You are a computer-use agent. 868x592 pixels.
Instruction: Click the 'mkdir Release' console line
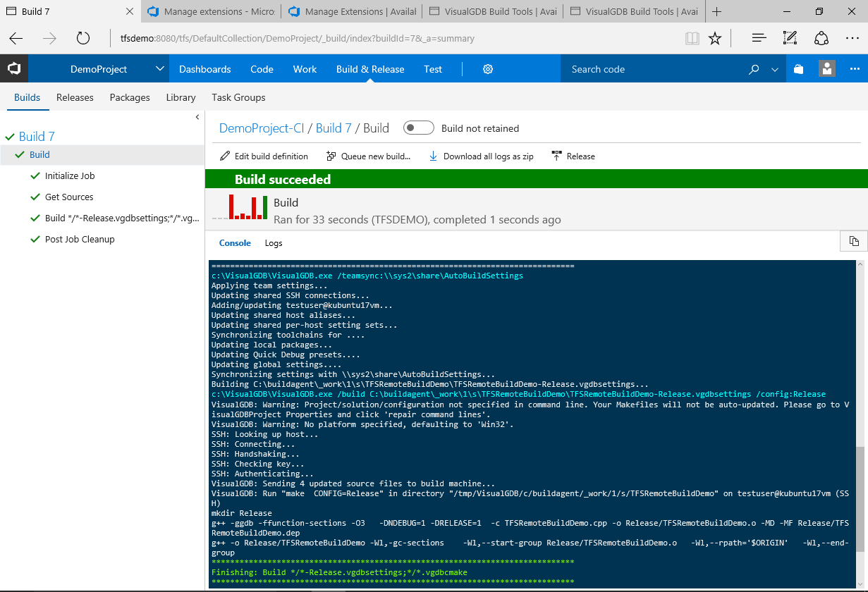241,513
